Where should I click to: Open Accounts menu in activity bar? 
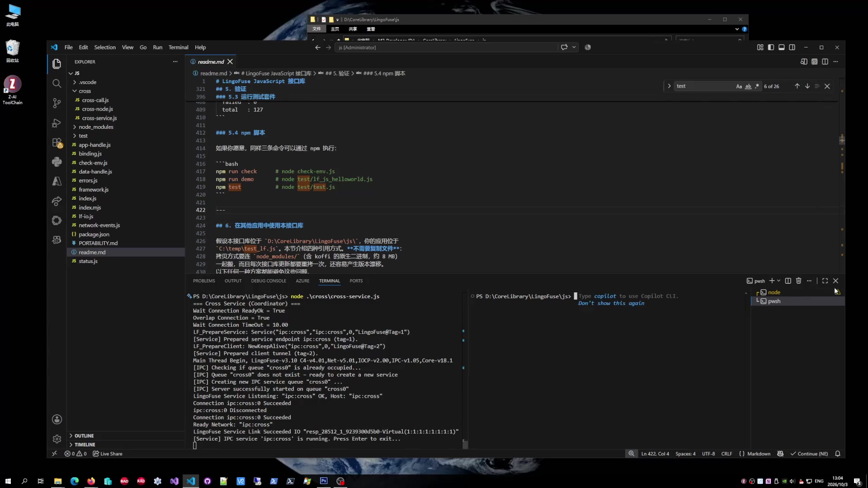pos(57,419)
